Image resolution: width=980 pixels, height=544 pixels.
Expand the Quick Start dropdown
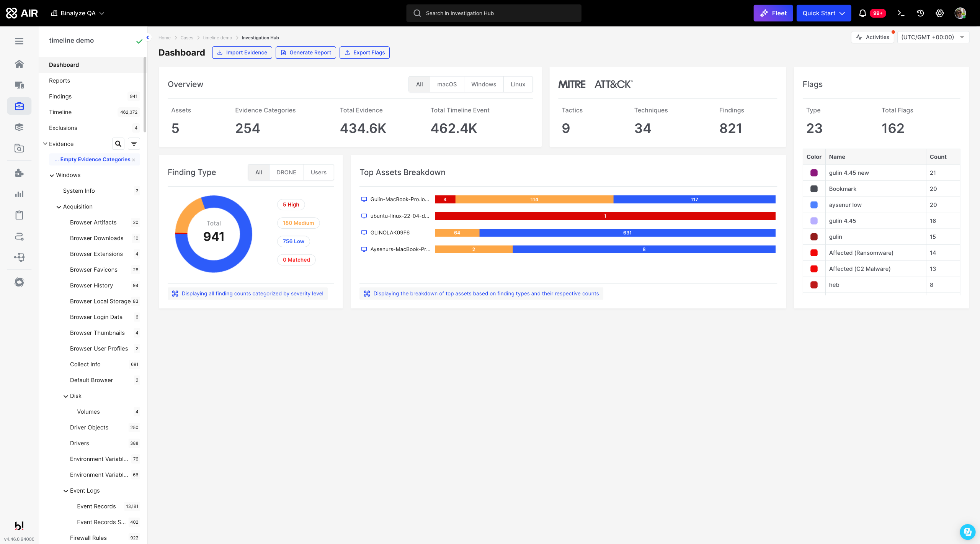point(823,13)
